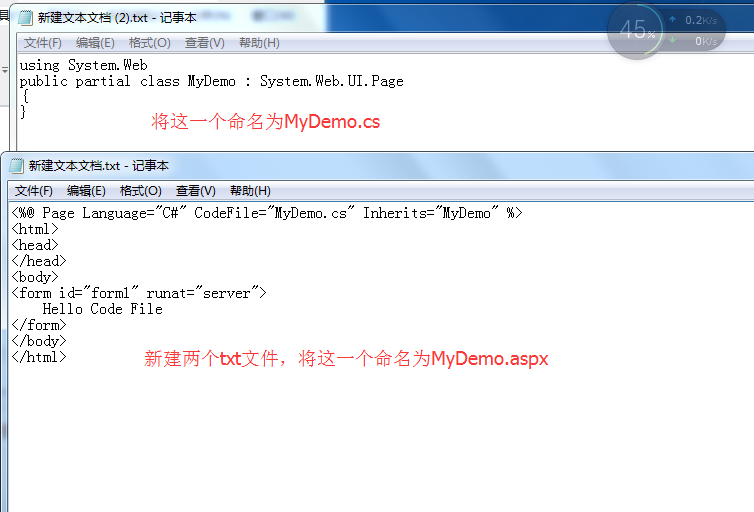The width and height of the screenshot is (754, 512).
Task: Open 查看(V) menu in upper Notepad window
Action: tap(205, 43)
